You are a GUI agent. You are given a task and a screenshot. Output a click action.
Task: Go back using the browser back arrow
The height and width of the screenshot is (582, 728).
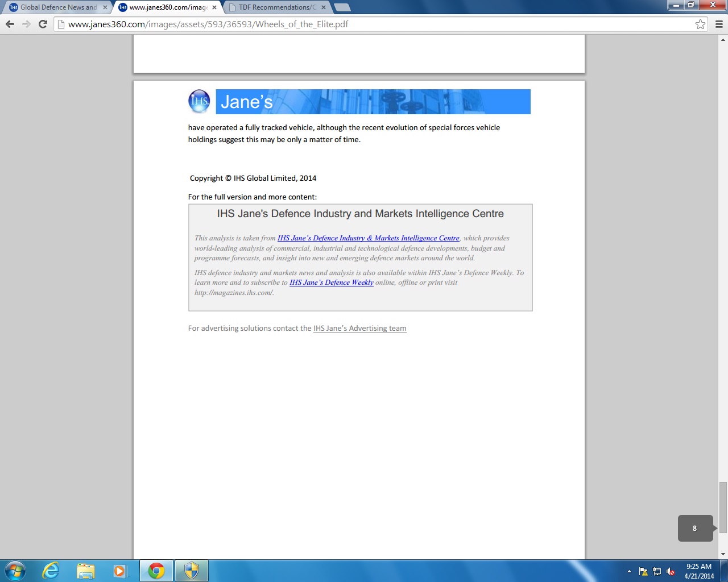point(10,24)
